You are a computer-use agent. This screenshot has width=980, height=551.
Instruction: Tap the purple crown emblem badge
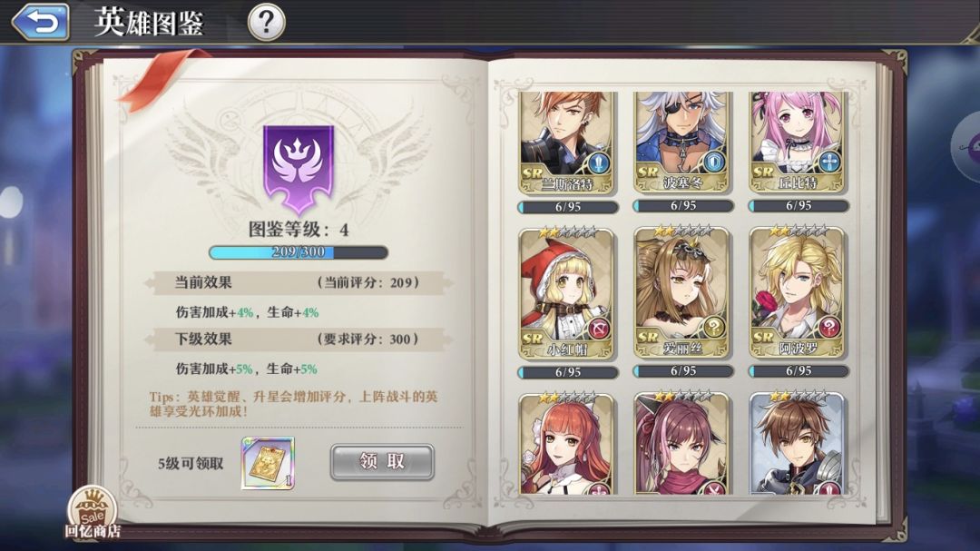299,169
